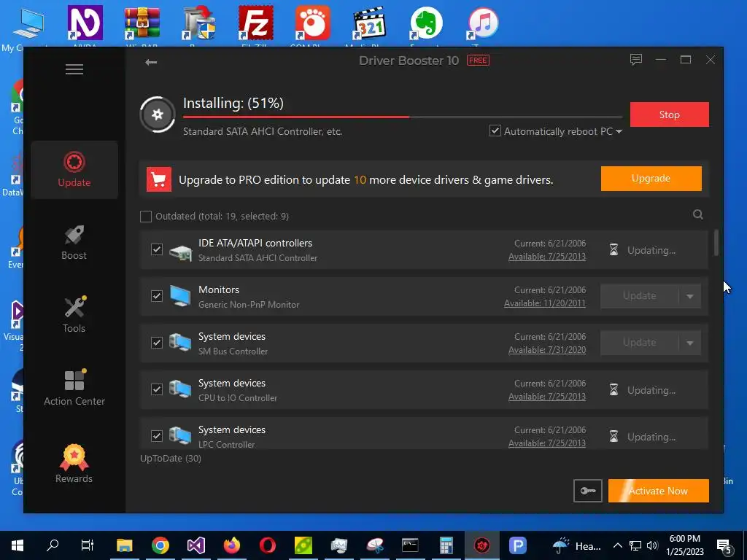Open the Rewards sidebar tab

(74, 464)
